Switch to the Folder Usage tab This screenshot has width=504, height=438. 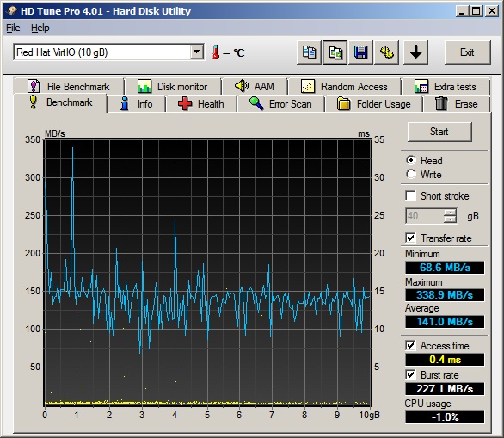click(373, 104)
